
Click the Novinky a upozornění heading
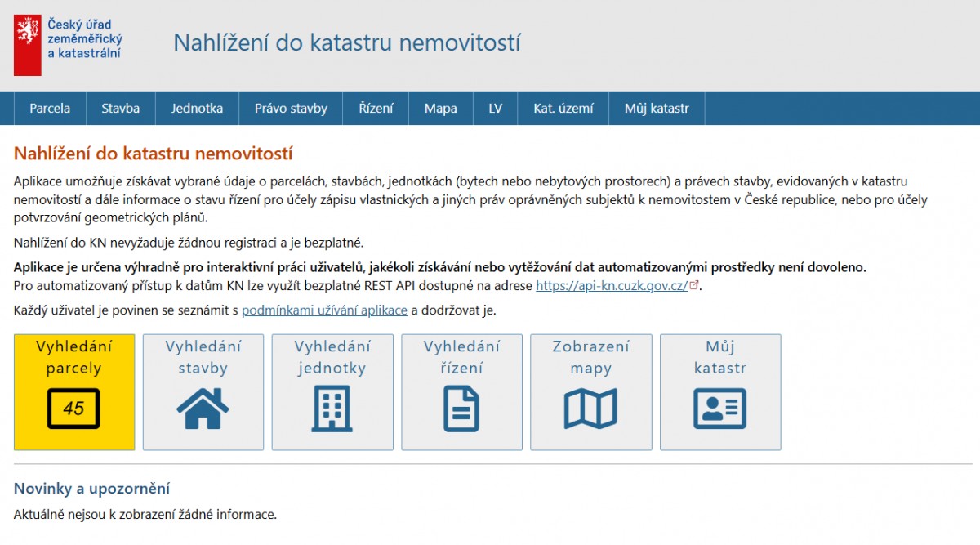pos(91,489)
